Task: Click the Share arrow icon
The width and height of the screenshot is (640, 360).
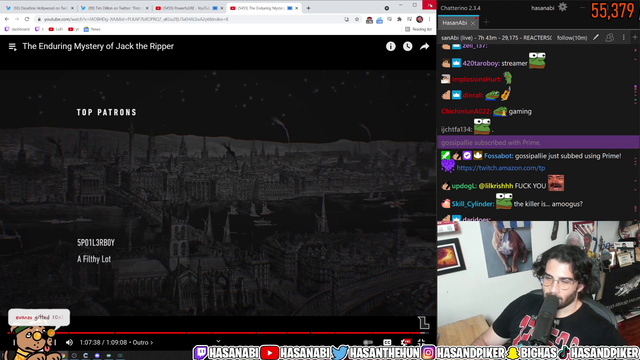Action: pos(424,47)
